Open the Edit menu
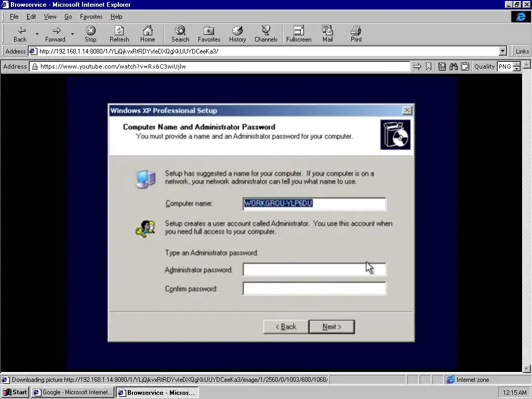532x399 pixels. [31, 17]
